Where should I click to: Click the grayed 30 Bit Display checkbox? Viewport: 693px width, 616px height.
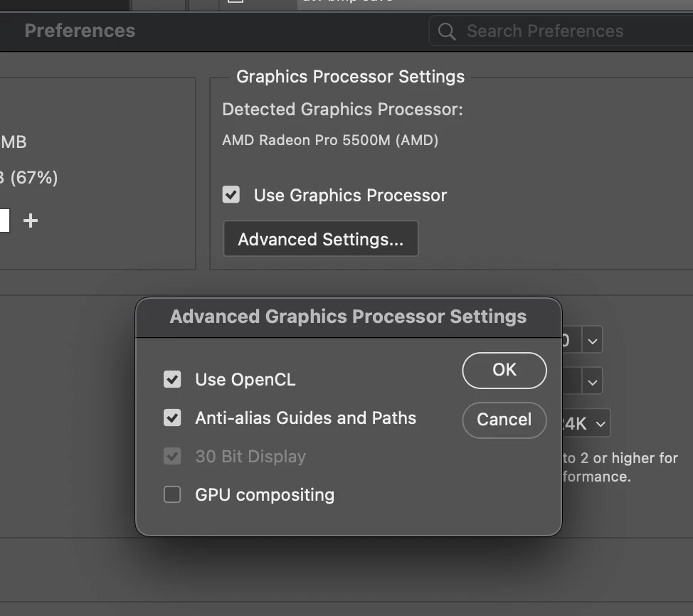172,456
